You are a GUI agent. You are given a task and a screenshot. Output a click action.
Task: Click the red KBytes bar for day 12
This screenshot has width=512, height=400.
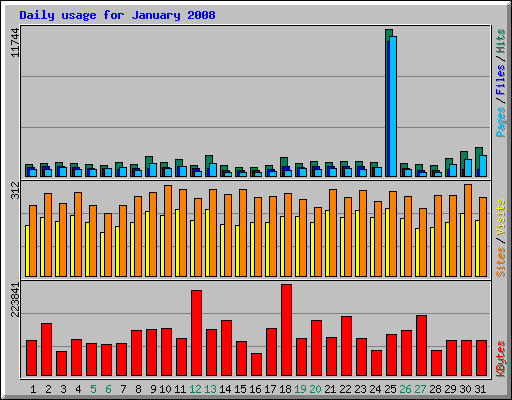pyautogui.click(x=196, y=333)
